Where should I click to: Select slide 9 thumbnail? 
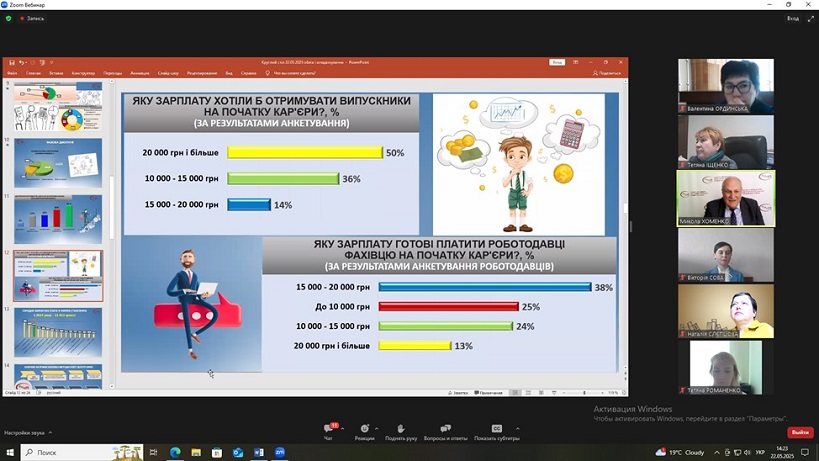pos(58,106)
